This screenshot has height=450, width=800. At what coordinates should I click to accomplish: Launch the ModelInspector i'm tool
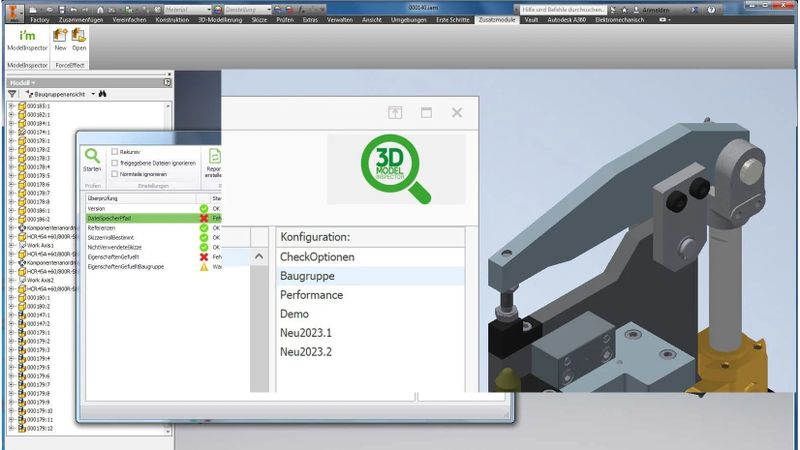27,40
